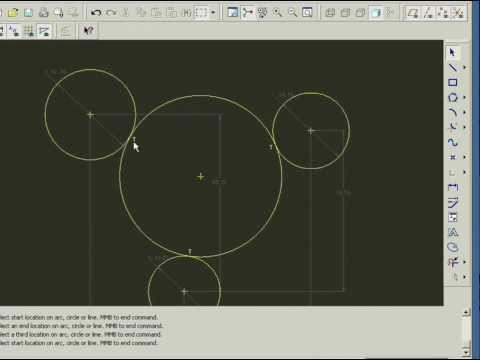Click the Dimension creation tool

[x=452, y=187]
